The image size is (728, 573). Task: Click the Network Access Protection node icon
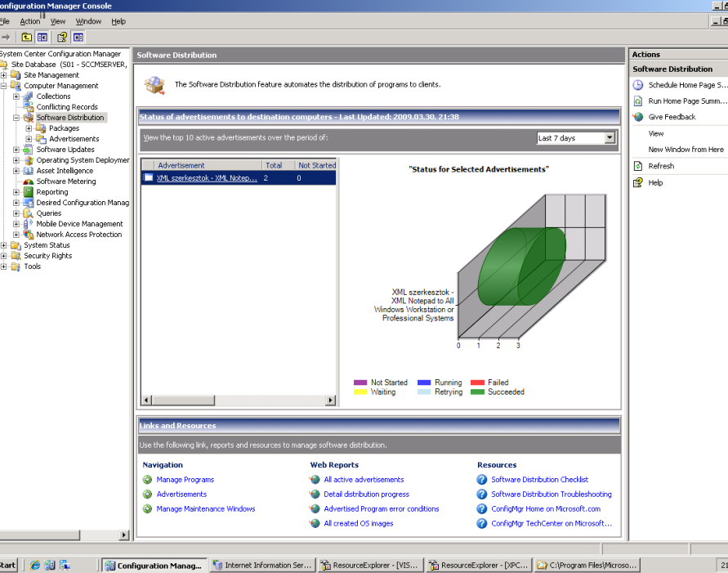(x=29, y=235)
